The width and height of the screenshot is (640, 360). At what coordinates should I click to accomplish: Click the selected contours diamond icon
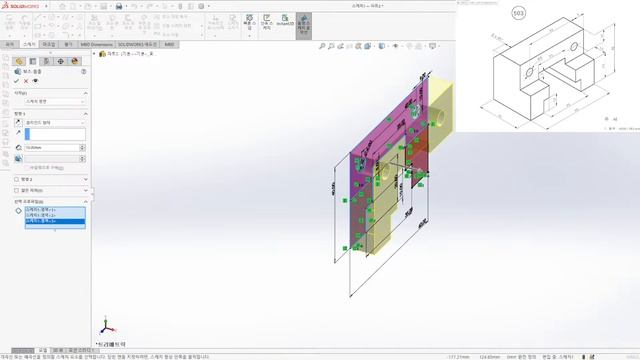[x=18, y=211]
